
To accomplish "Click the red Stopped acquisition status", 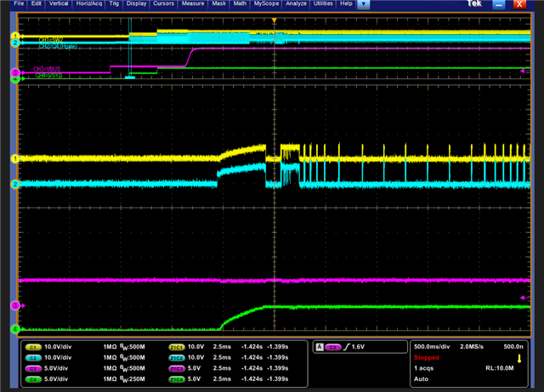I will (x=427, y=358).
